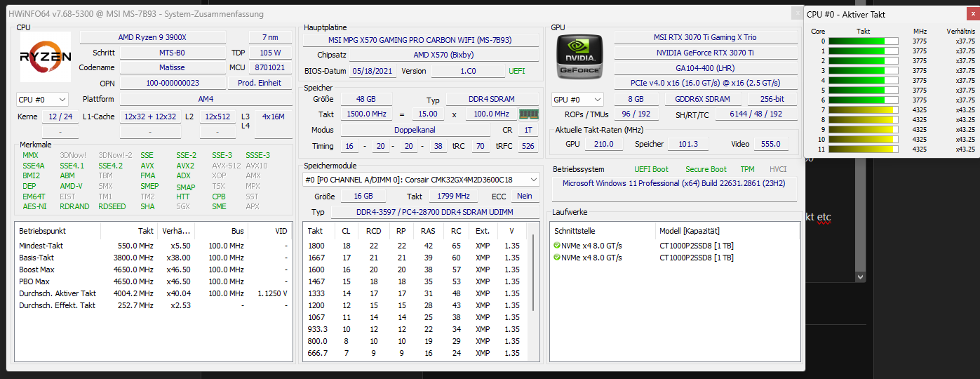Click the BIOS date 05/18/2021 field
Screen dimensions: 980x379
click(372, 71)
